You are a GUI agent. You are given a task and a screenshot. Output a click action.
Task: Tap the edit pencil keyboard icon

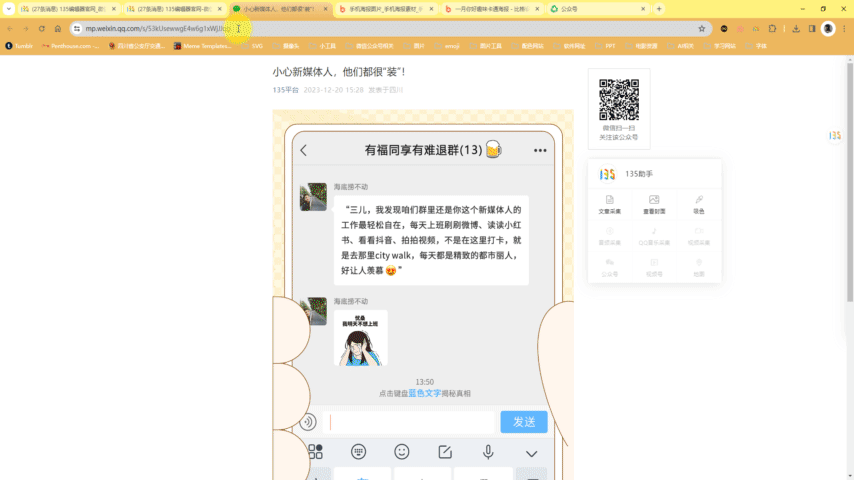point(445,452)
